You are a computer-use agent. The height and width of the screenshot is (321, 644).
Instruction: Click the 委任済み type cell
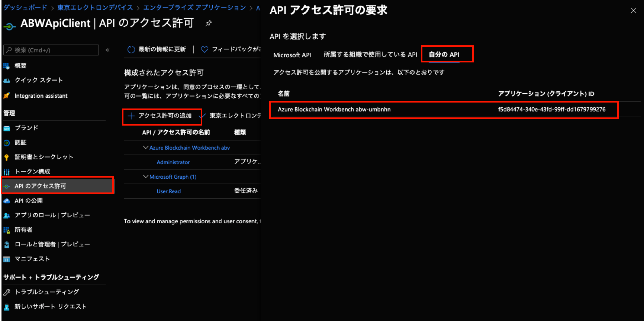pyautogui.click(x=246, y=191)
